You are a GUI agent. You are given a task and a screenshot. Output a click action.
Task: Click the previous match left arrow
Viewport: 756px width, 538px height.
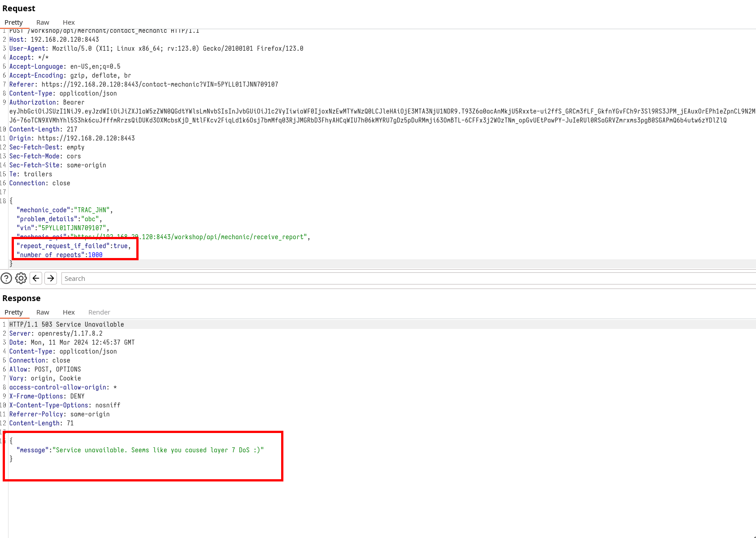click(x=36, y=278)
